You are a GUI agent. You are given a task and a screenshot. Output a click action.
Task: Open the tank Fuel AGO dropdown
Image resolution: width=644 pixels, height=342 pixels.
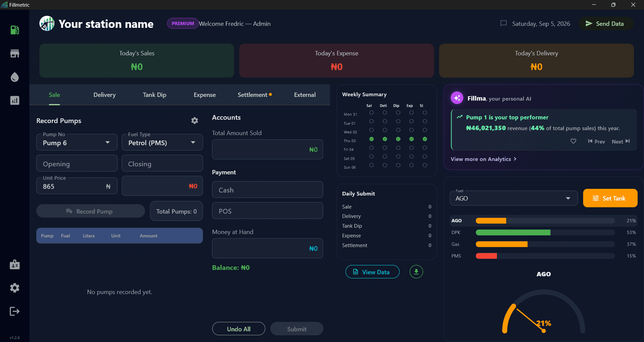pyautogui.click(x=514, y=198)
